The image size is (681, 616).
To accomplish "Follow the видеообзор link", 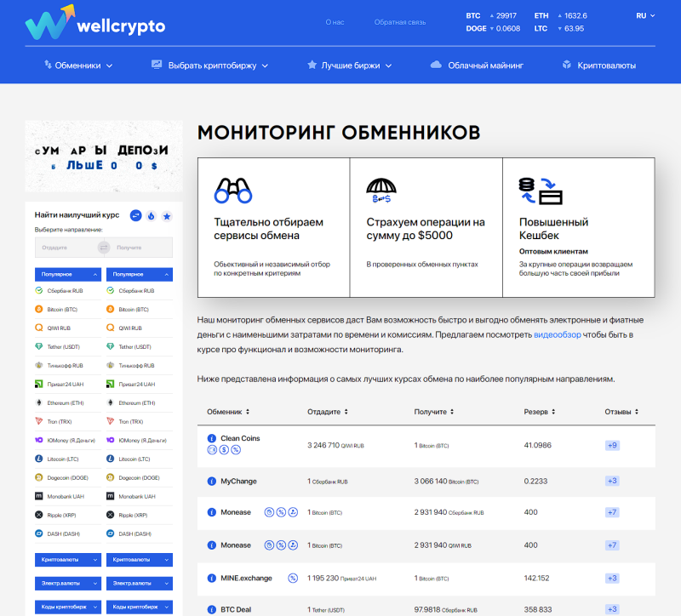I will point(558,335).
